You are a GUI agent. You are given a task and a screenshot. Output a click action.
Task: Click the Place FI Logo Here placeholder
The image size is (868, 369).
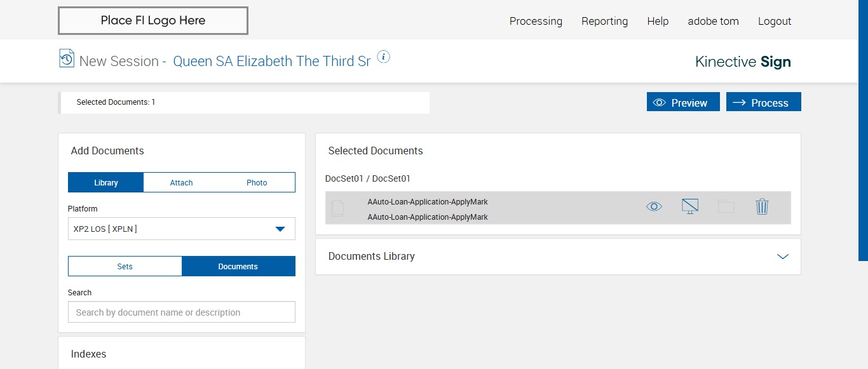point(153,21)
